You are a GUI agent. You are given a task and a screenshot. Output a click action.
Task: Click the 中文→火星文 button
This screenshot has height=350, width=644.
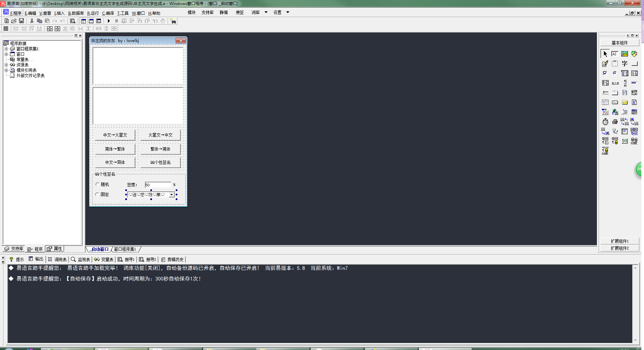(115, 135)
